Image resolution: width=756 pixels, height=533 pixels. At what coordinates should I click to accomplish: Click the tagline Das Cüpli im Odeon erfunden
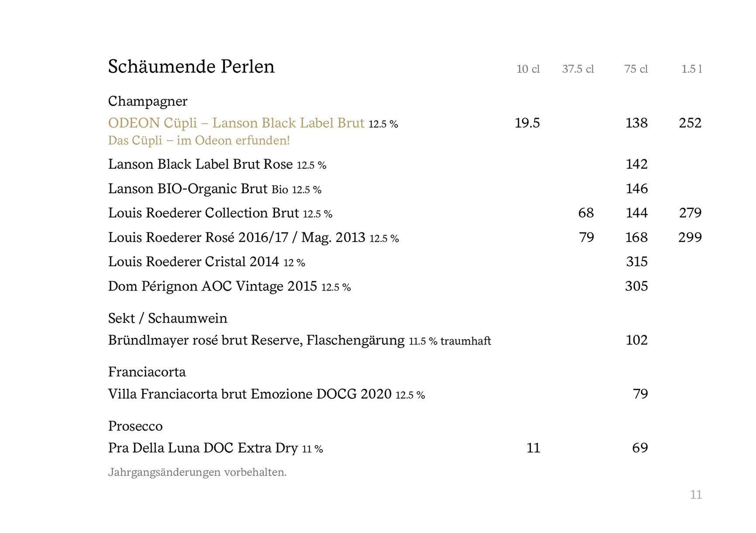199,141
